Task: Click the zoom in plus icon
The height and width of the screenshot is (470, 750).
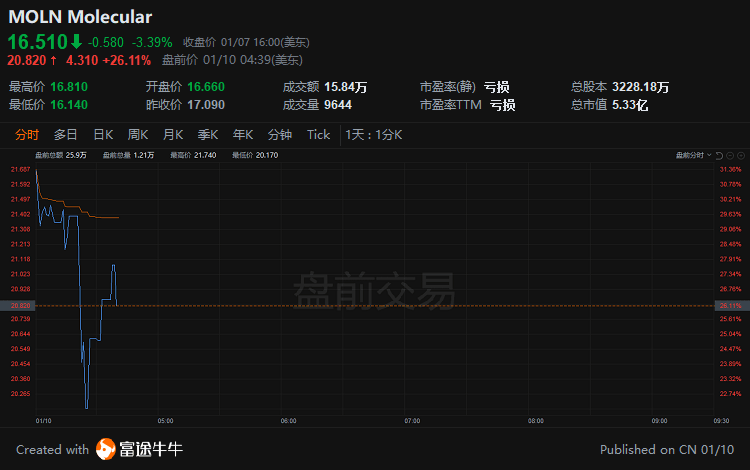Action: coord(742,155)
